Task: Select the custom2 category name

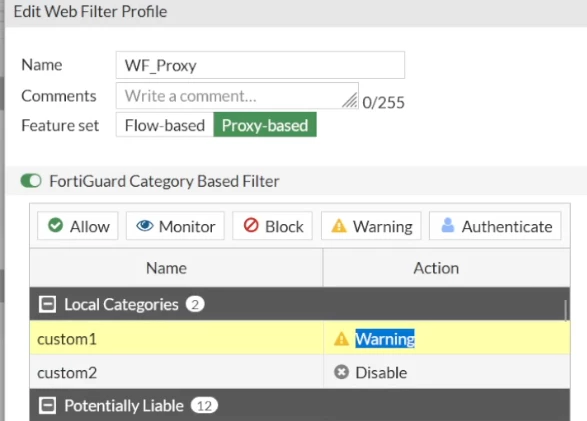Action: click(x=67, y=373)
